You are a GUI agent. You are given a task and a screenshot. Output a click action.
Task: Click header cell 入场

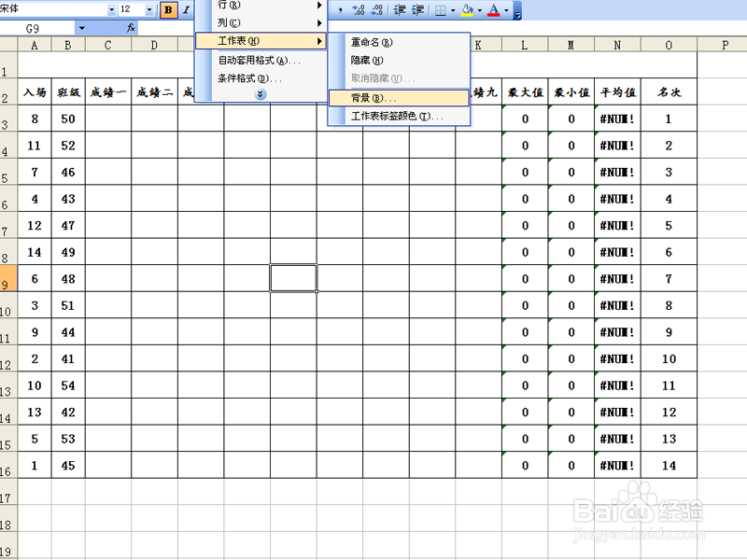(35, 91)
